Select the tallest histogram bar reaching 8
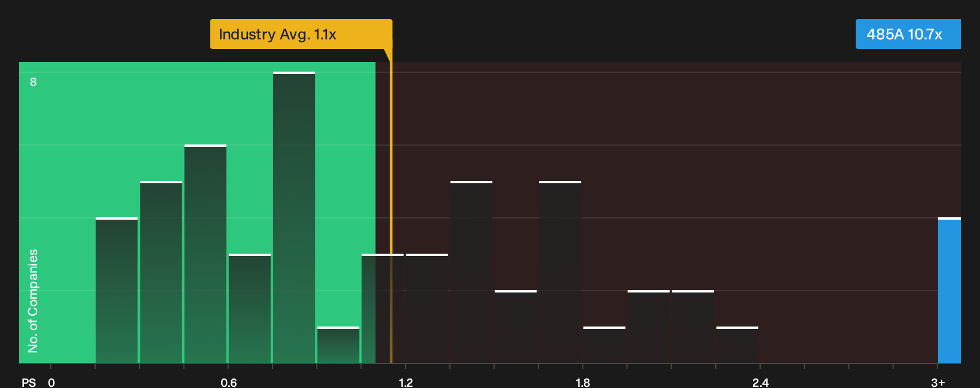The width and height of the screenshot is (980, 388). pos(294,217)
